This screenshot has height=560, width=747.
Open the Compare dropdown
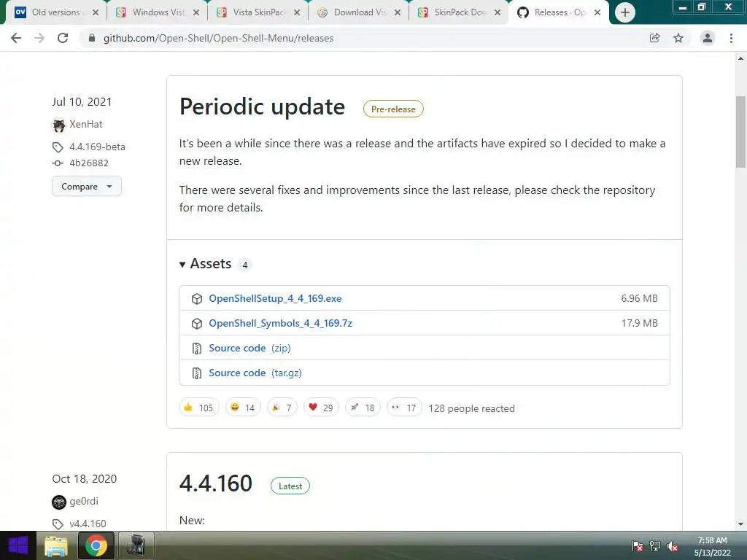point(87,186)
